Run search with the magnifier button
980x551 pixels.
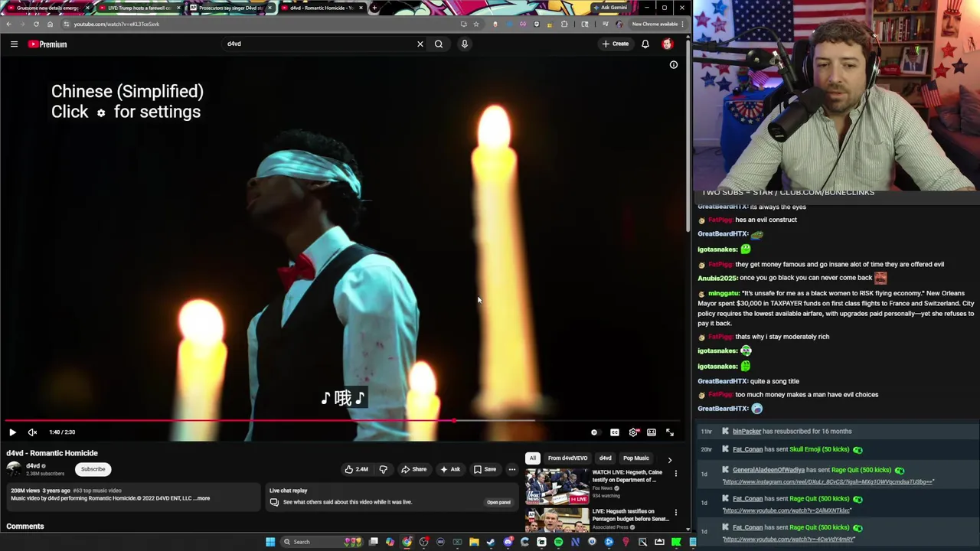pyautogui.click(x=439, y=44)
